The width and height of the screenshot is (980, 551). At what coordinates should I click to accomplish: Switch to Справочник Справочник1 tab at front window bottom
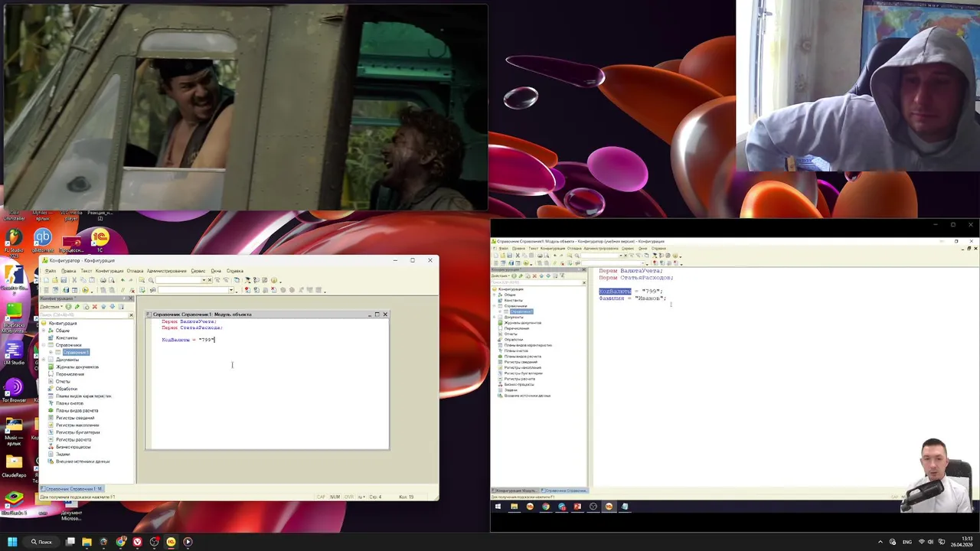click(73, 488)
